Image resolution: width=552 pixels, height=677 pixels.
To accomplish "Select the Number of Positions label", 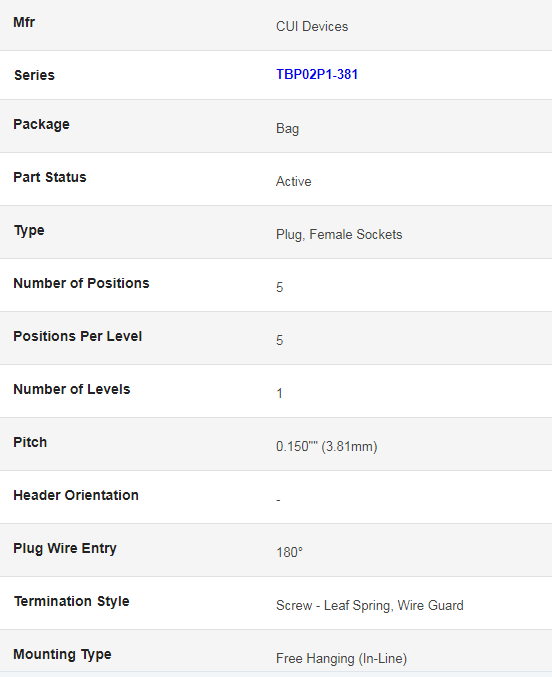I will 81,283.
